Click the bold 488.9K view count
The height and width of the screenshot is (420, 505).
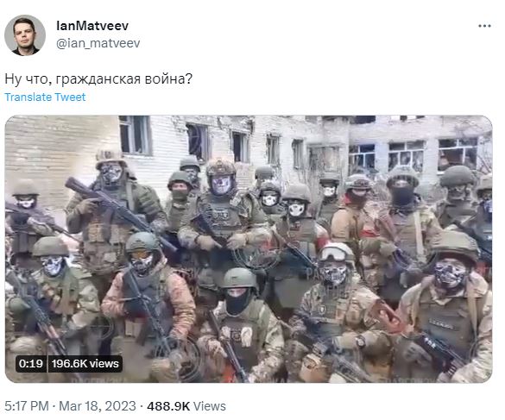168,406
